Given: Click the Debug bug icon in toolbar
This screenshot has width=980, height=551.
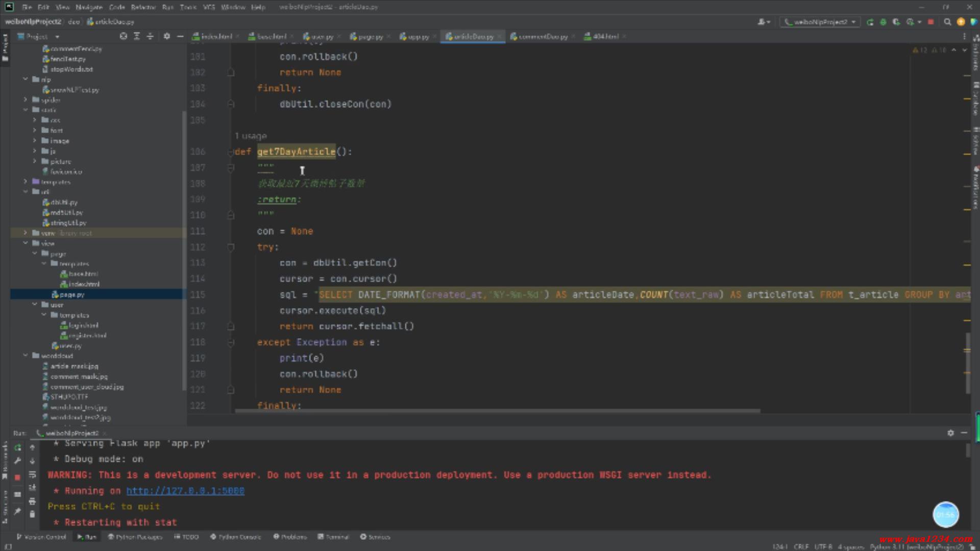Looking at the screenshot, I should click(x=883, y=22).
